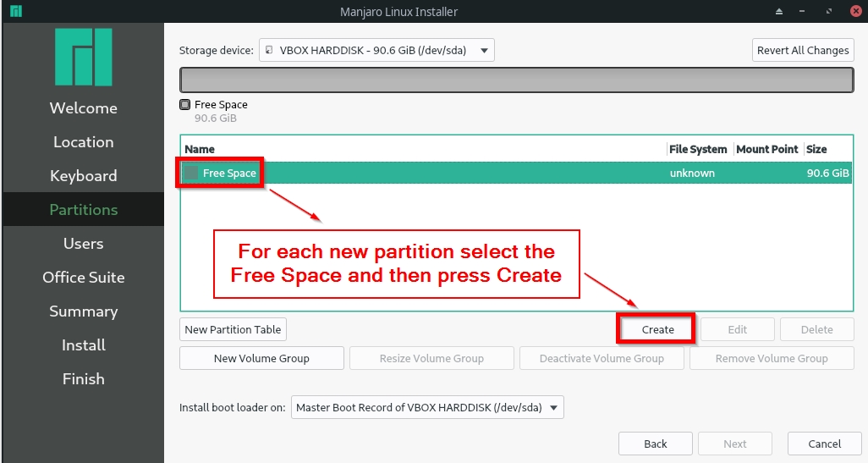Open the Welcome step in the sidebar
This screenshot has height=463, width=868.
pos(84,108)
